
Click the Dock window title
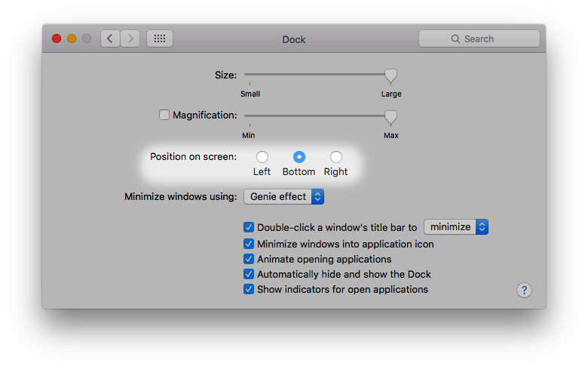coord(294,39)
